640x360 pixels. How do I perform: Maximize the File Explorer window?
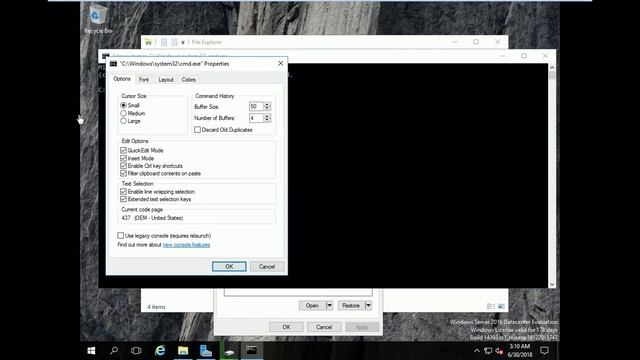click(476, 42)
